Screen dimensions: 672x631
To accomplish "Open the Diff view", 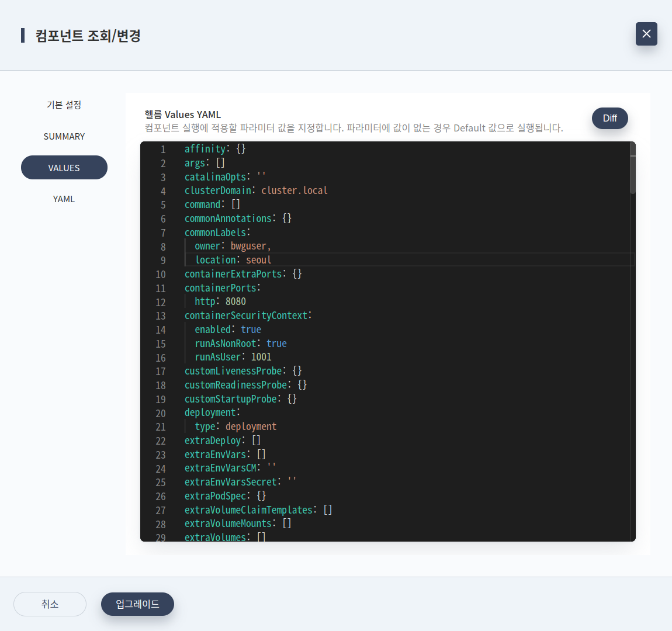I will pyautogui.click(x=609, y=118).
